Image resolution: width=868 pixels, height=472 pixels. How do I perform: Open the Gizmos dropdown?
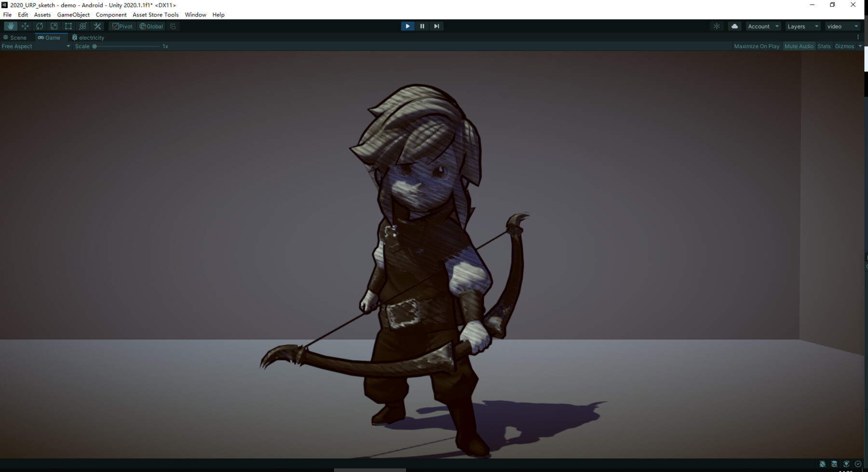point(845,46)
